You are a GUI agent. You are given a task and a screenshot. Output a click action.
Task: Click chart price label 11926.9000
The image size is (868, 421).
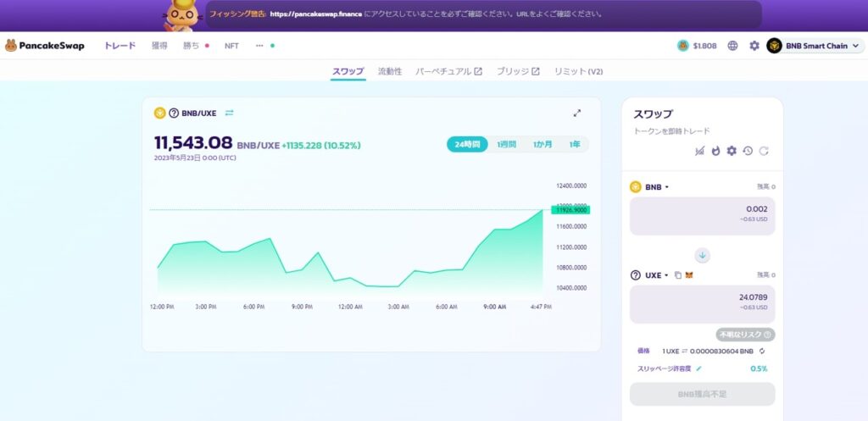pos(570,210)
